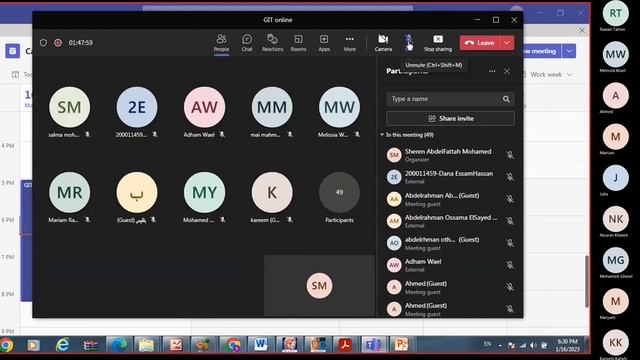Click the Adham Wael AW avatar tile
The width and height of the screenshot is (640, 360).
coord(204,107)
